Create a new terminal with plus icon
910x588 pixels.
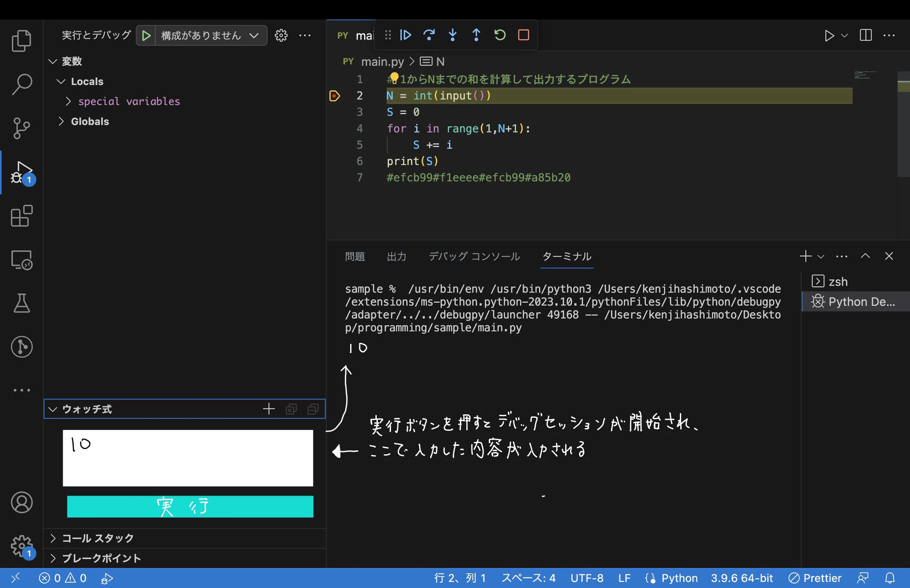[805, 256]
